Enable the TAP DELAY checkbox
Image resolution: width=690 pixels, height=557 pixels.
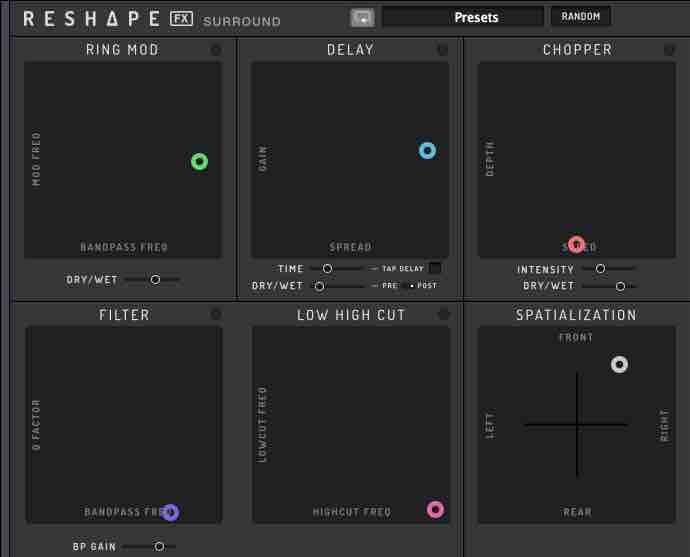[435, 268]
